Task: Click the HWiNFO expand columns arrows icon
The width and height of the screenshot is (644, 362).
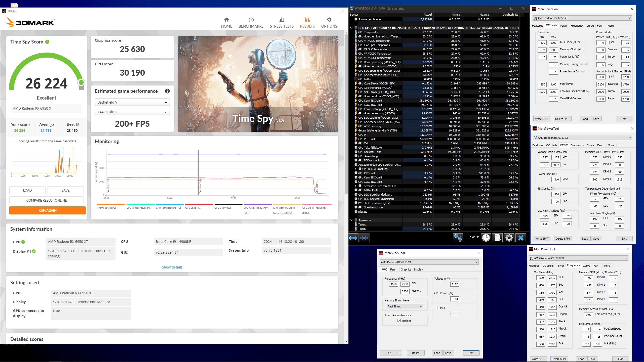Action: 353,238
